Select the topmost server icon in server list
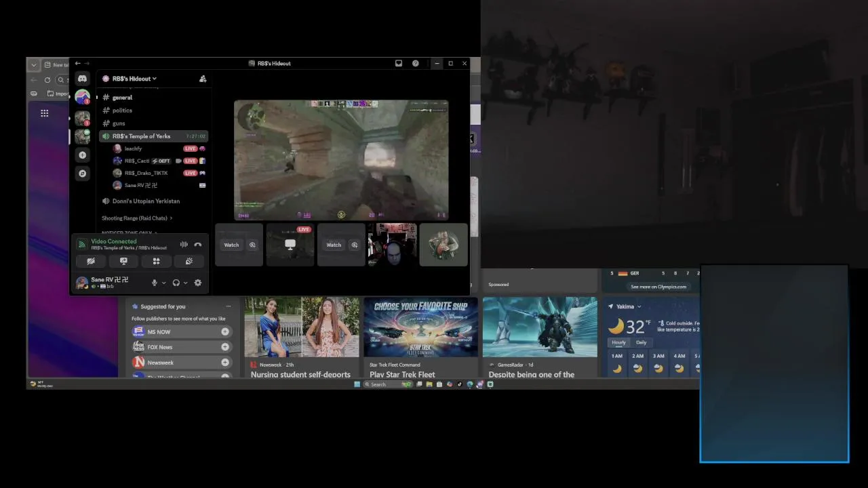868x488 pixels. click(82, 98)
